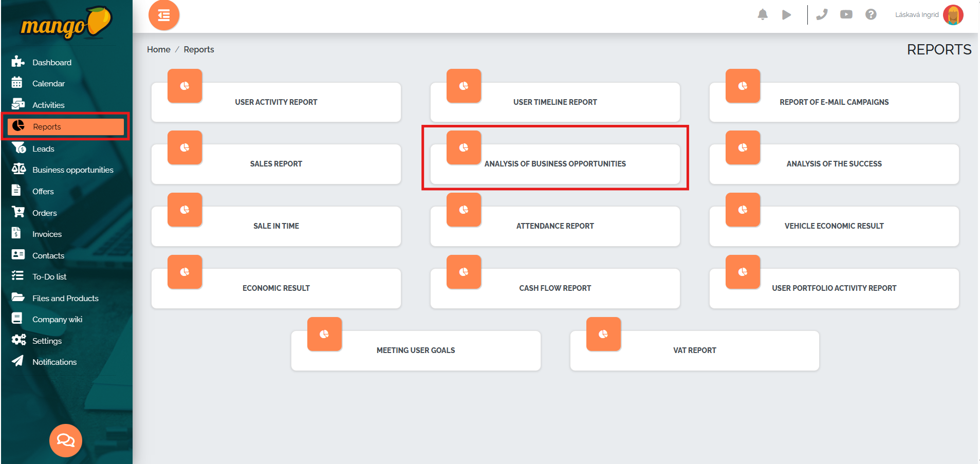Collapse sidebar with orange menu button

(164, 15)
